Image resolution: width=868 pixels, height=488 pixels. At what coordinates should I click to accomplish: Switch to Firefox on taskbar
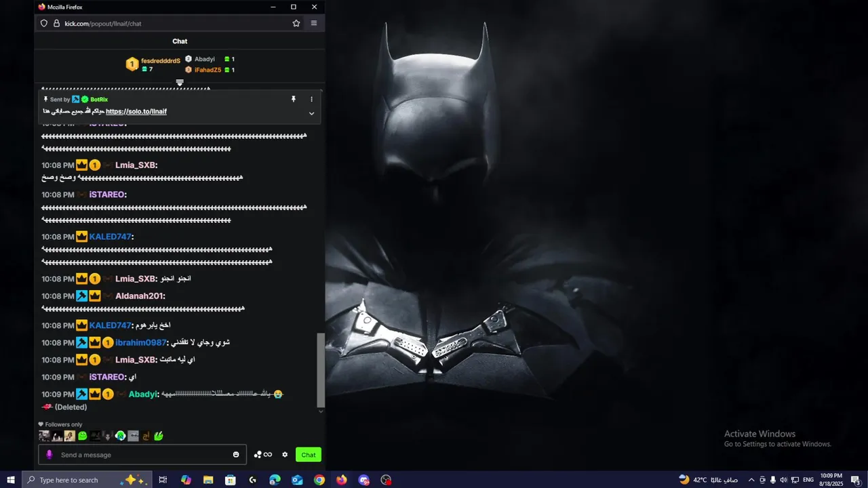pyautogui.click(x=342, y=480)
